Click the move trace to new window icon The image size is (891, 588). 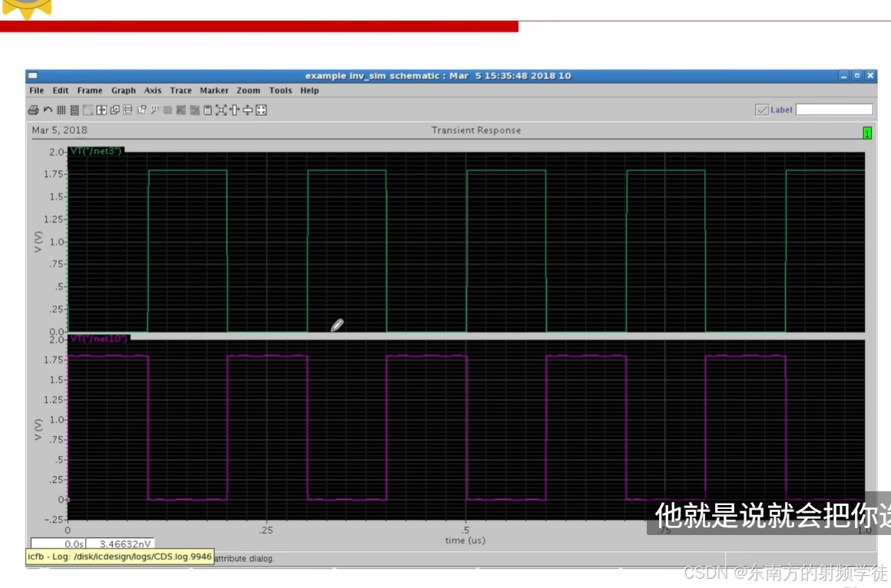tap(141, 111)
